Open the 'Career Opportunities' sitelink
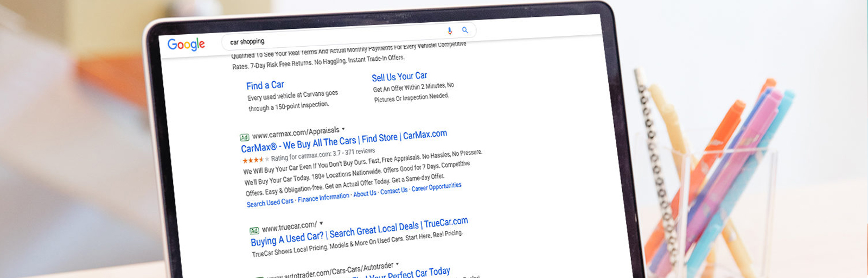 point(436,187)
